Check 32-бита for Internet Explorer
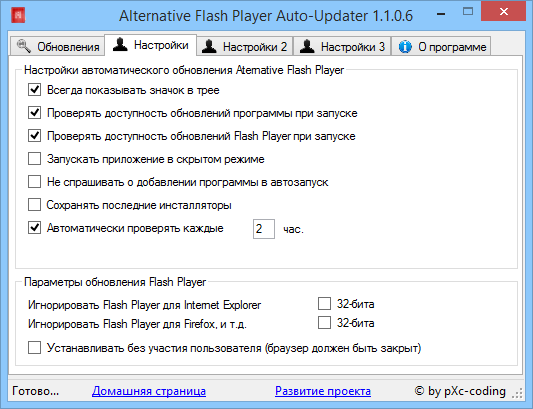Image resolution: width=533 pixels, height=409 pixels. (x=324, y=304)
